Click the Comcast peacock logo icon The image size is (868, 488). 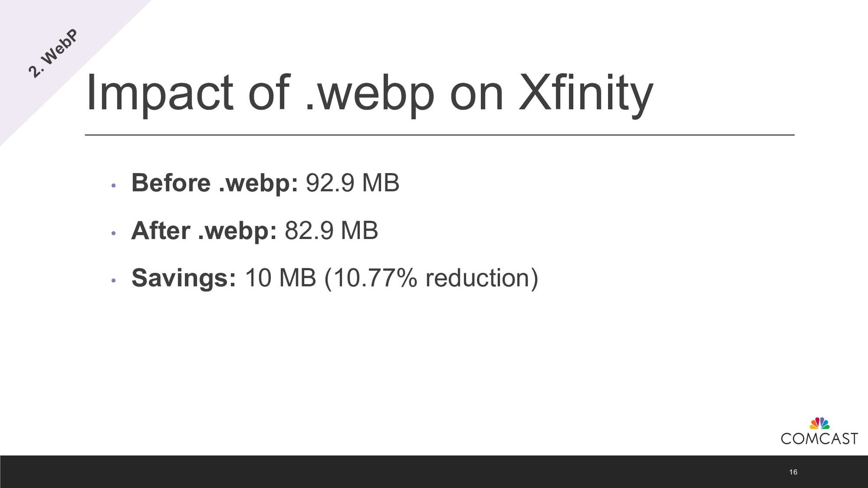pos(820,423)
